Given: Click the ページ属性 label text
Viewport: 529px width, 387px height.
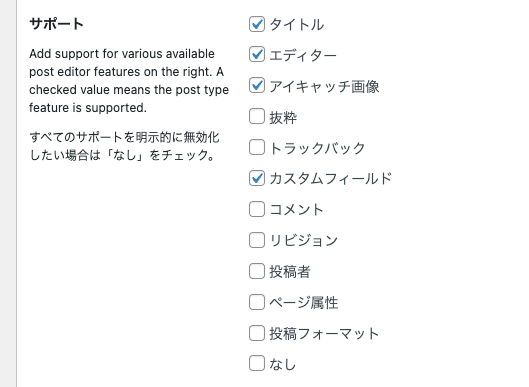Looking at the screenshot, I should [304, 302].
